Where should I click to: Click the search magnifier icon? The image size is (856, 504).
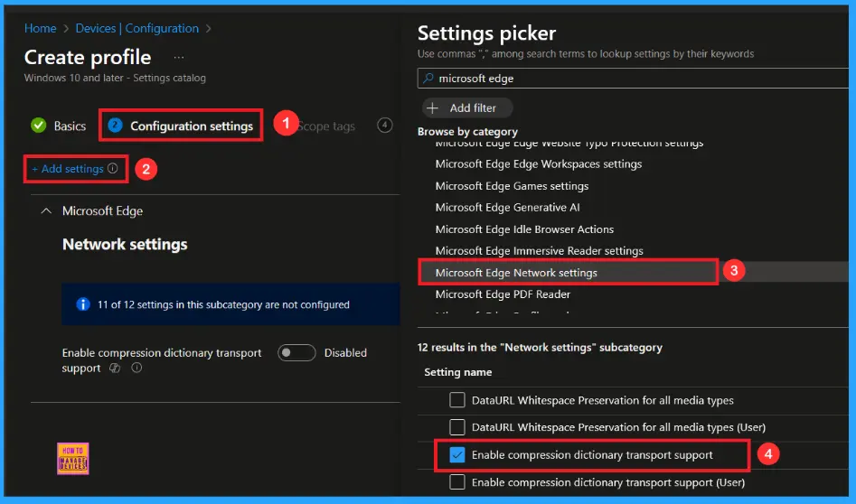pyautogui.click(x=428, y=78)
